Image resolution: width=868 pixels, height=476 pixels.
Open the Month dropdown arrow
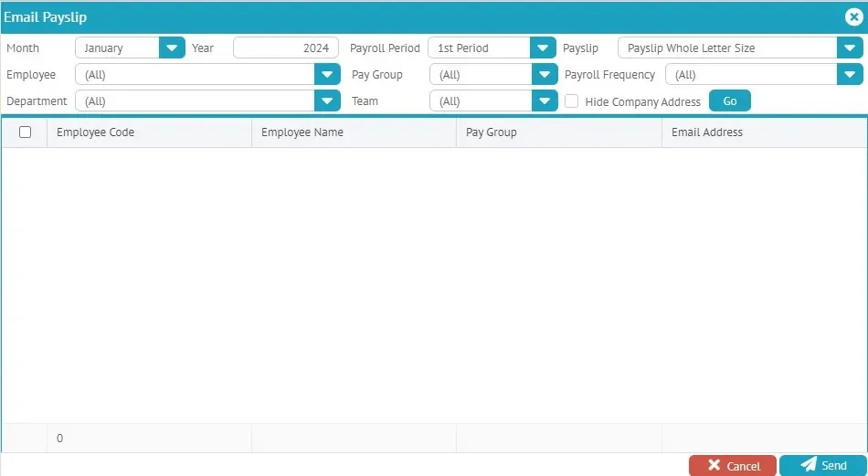point(172,48)
